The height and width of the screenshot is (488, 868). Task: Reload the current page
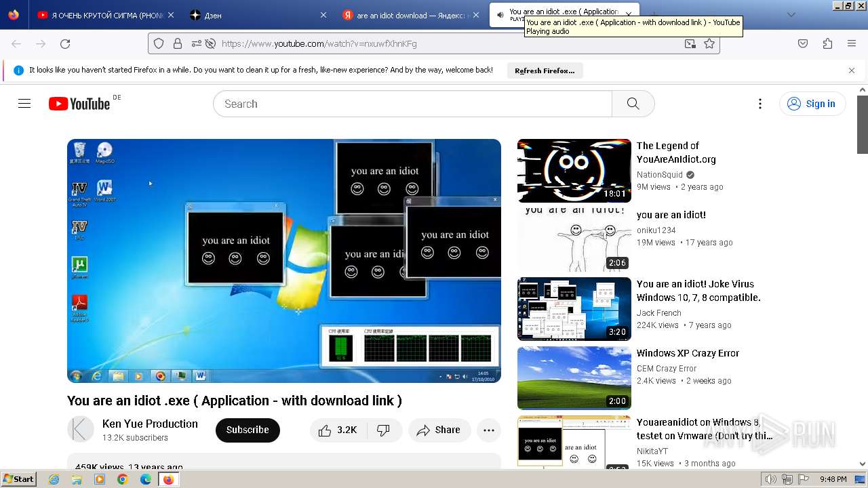pos(65,43)
